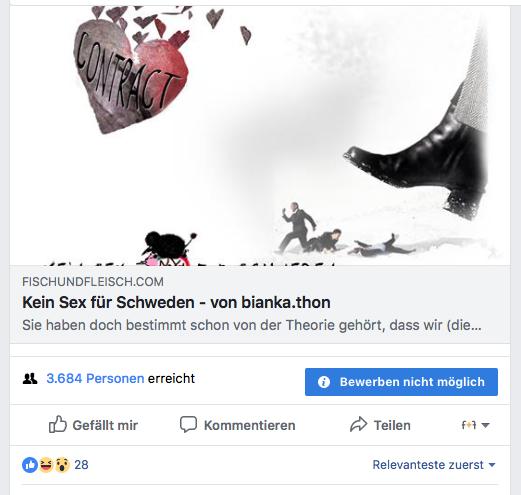This screenshot has width=521, height=495.
Task: Click the article description snippet text
Action: pos(252,325)
